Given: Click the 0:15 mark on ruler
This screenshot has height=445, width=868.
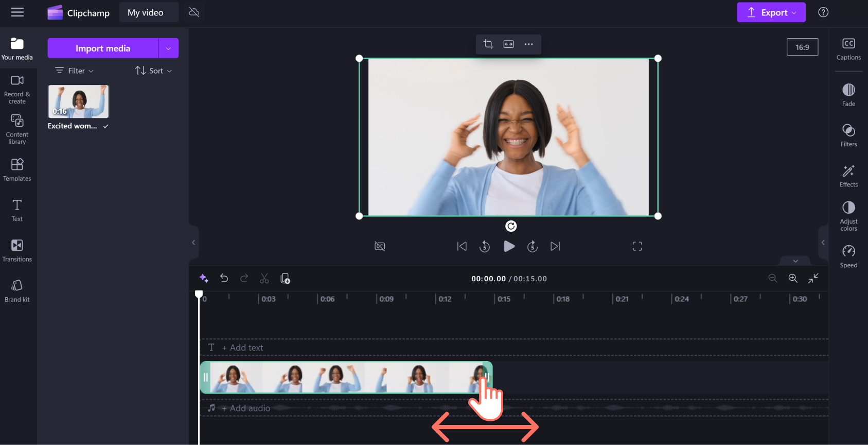Looking at the screenshot, I should [x=504, y=299].
